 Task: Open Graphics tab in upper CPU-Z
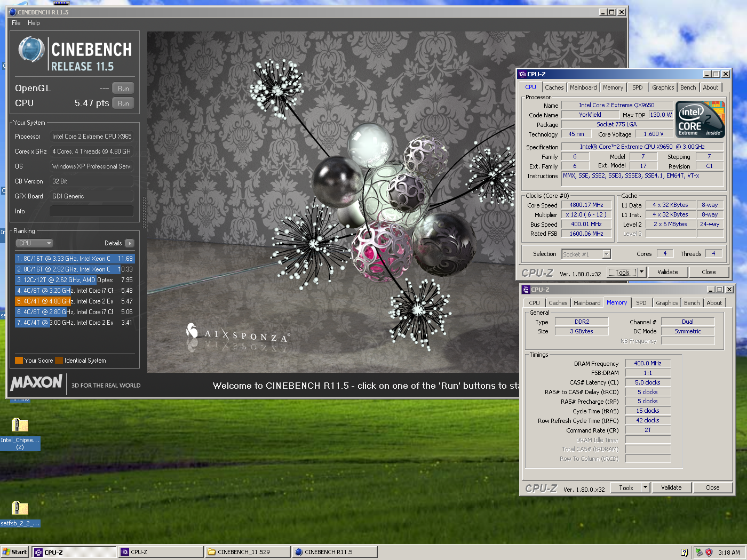point(663,87)
